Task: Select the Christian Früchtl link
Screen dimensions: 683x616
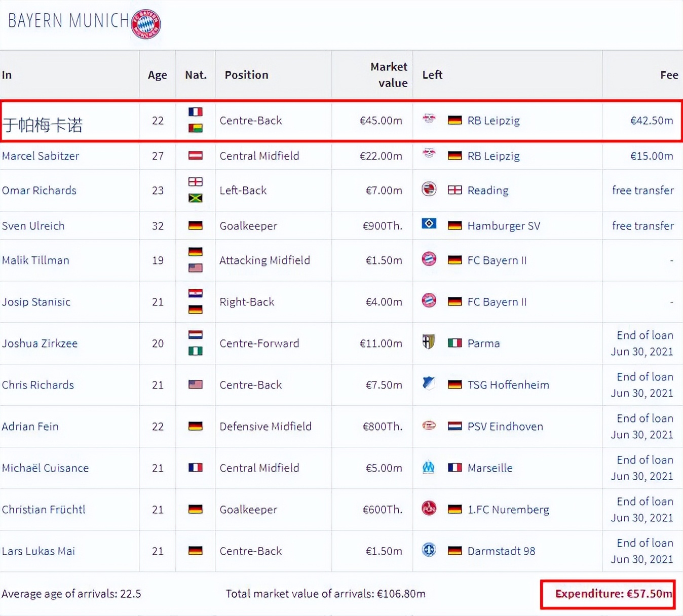Action: (44, 510)
